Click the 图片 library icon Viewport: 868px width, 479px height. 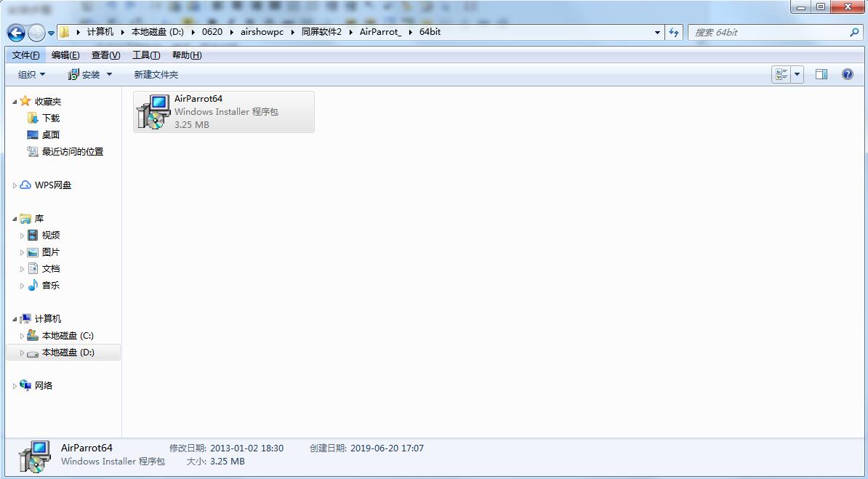pyautogui.click(x=33, y=252)
